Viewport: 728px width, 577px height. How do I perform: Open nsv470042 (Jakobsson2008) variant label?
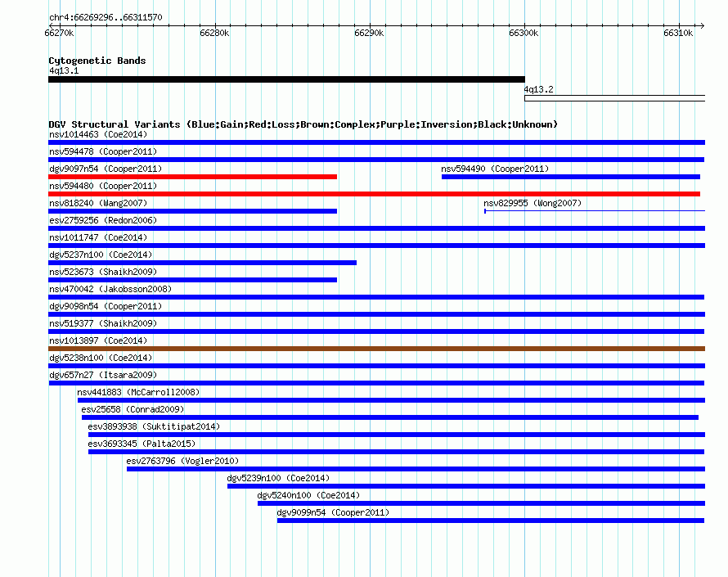(x=110, y=289)
